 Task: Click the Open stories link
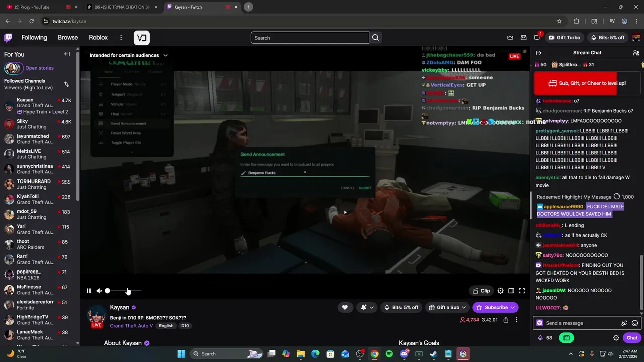[39, 68]
